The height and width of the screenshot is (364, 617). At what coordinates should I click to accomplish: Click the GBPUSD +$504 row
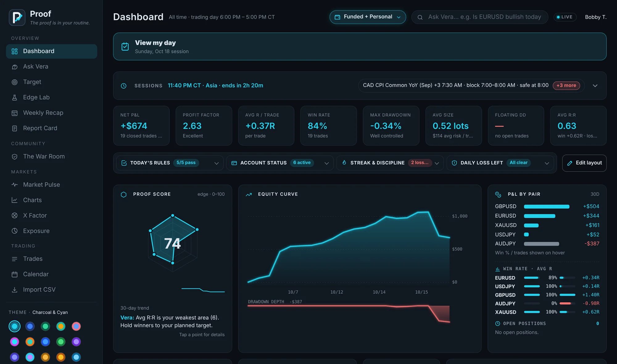(547, 206)
